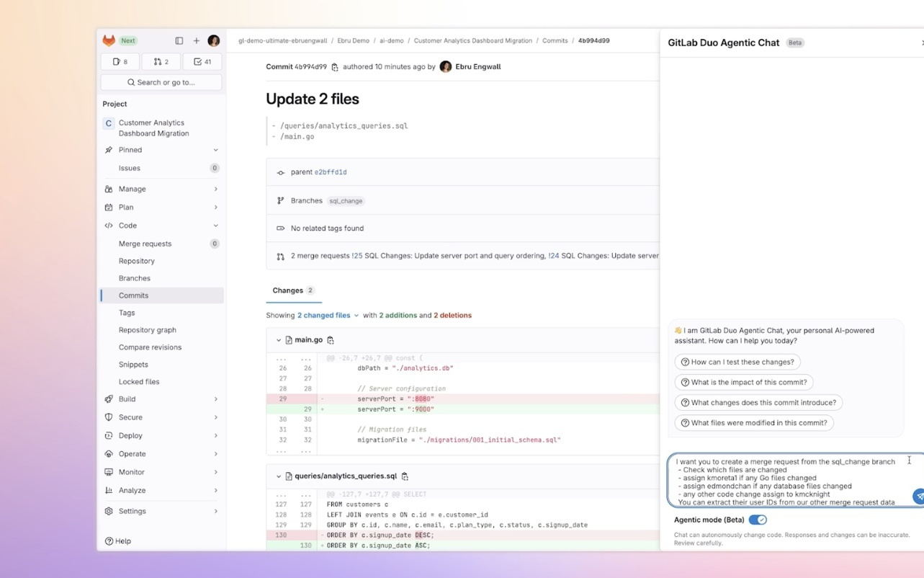Open the 2 changed files dropdown
The height and width of the screenshot is (578, 924).
(x=328, y=316)
